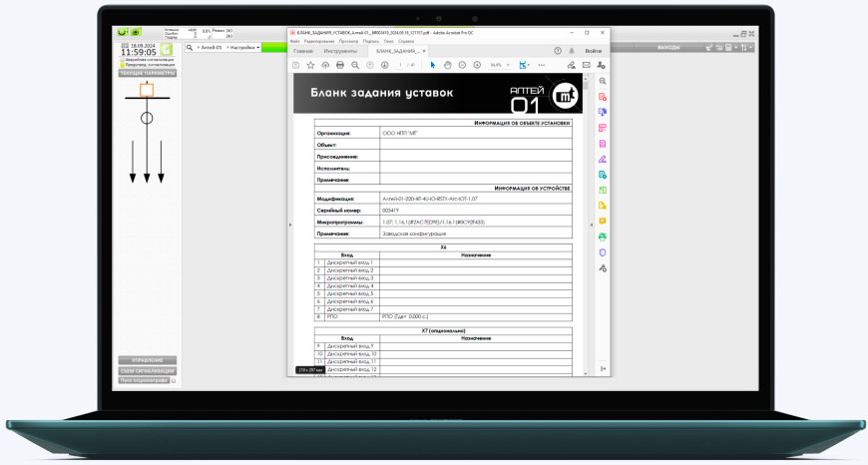Switch to the Инструменты tab
The image size is (868, 465).
[x=340, y=50]
